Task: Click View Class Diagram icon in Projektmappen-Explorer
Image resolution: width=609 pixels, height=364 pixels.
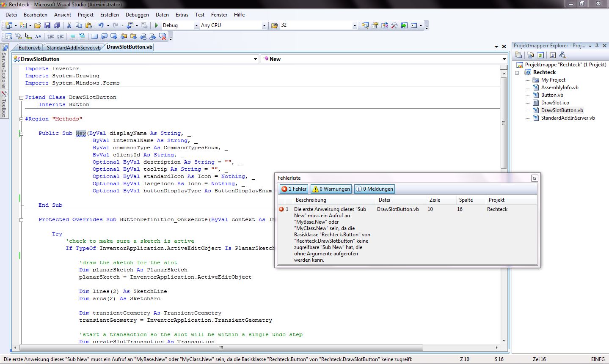Action: pyautogui.click(x=562, y=55)
